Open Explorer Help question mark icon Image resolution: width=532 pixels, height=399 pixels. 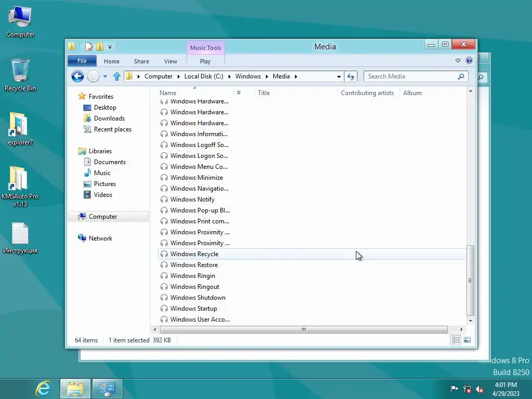click(469, 60)
